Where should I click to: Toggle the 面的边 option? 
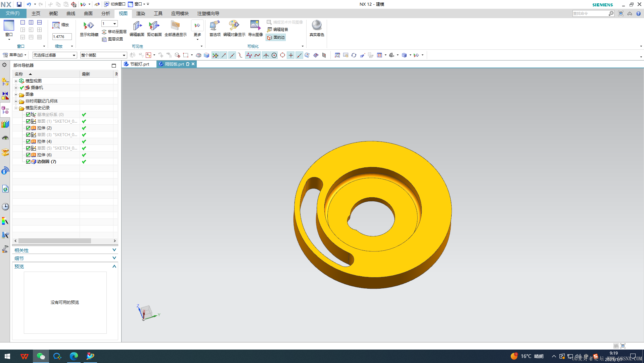276,37
